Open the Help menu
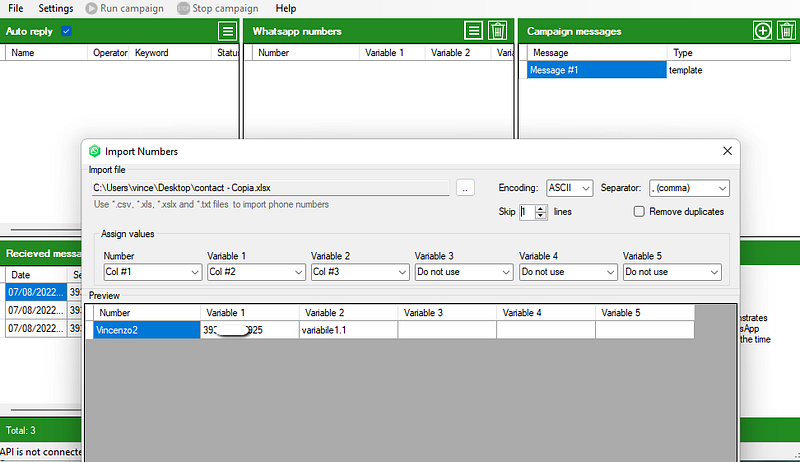Image resolution: width=800 pixels, height=462 pixels. 286,9
